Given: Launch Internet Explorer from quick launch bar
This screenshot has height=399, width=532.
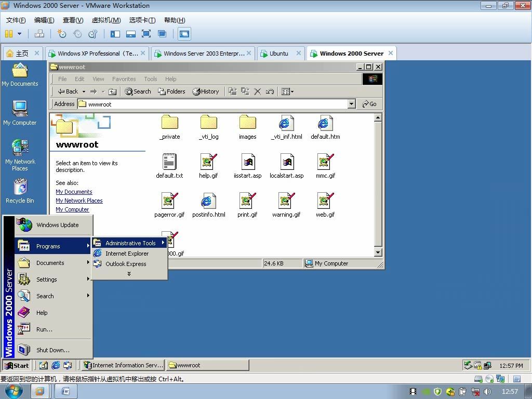Looking at the screenshot, I should point(56,365).
